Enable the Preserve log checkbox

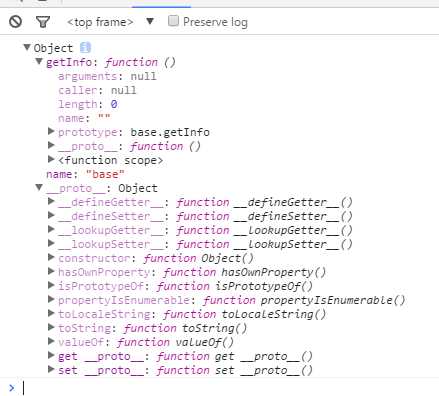coord(173,21)
